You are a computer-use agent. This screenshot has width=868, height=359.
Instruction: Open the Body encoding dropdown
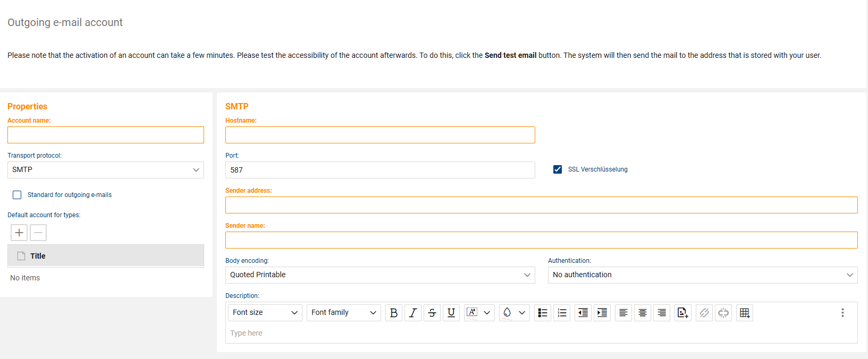coord(380,275)
